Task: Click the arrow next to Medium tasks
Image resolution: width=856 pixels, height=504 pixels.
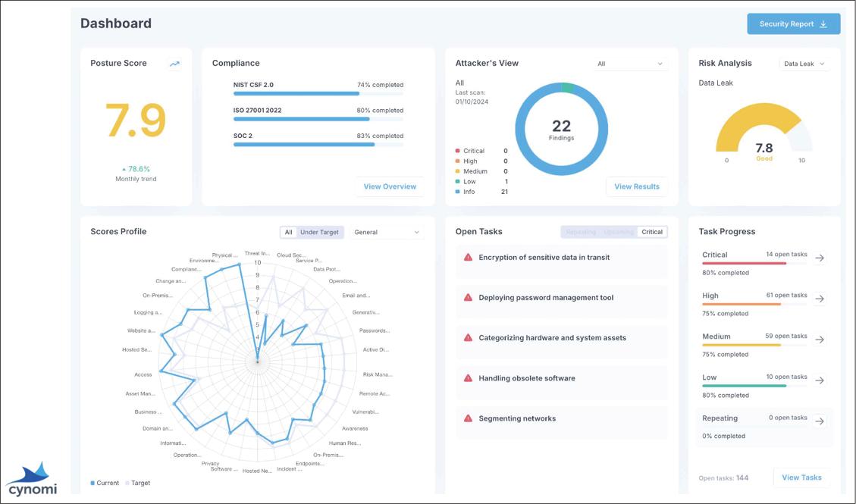Action: [820, 340]
